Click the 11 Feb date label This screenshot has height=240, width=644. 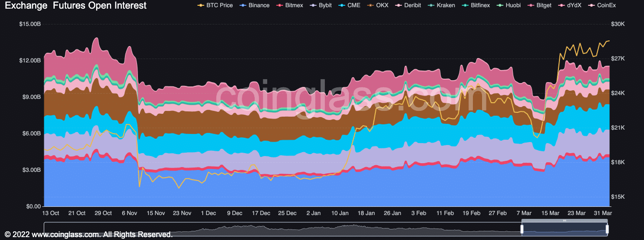click(446, 213)
